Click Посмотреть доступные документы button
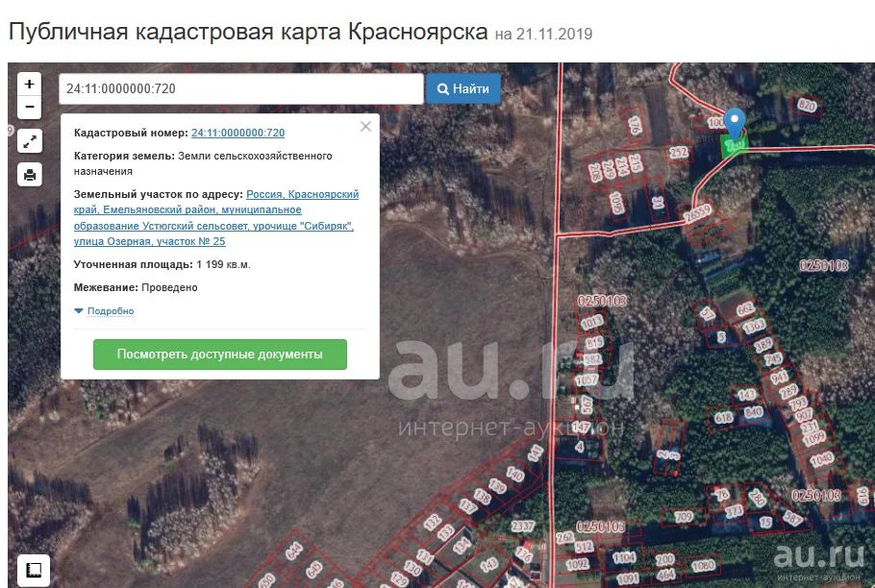The width and height of the screenshot is (875, 588). [220, 355]
